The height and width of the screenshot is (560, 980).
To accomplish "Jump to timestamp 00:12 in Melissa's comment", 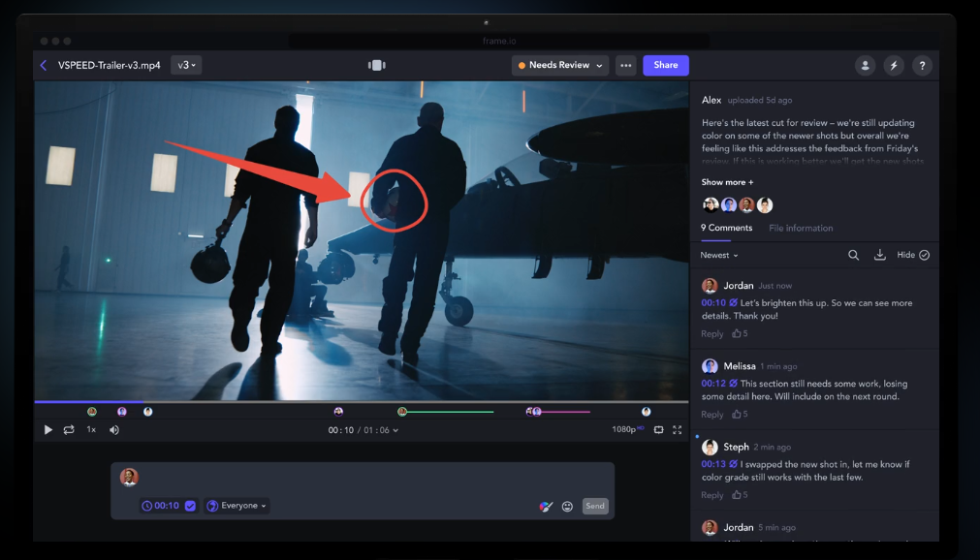I will 713,384.
